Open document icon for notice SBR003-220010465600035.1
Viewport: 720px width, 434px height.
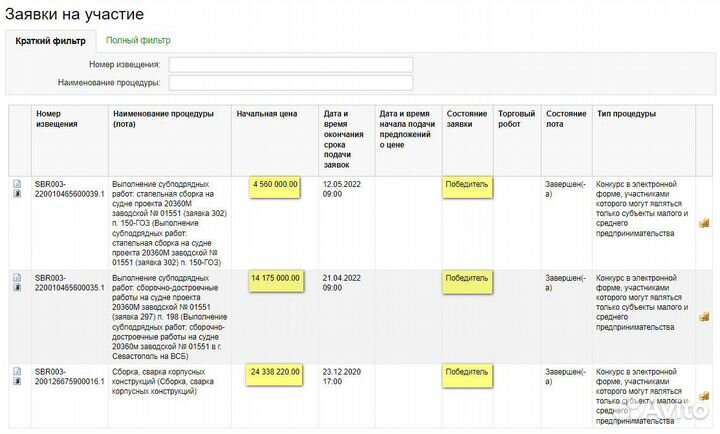click(17, 277)
